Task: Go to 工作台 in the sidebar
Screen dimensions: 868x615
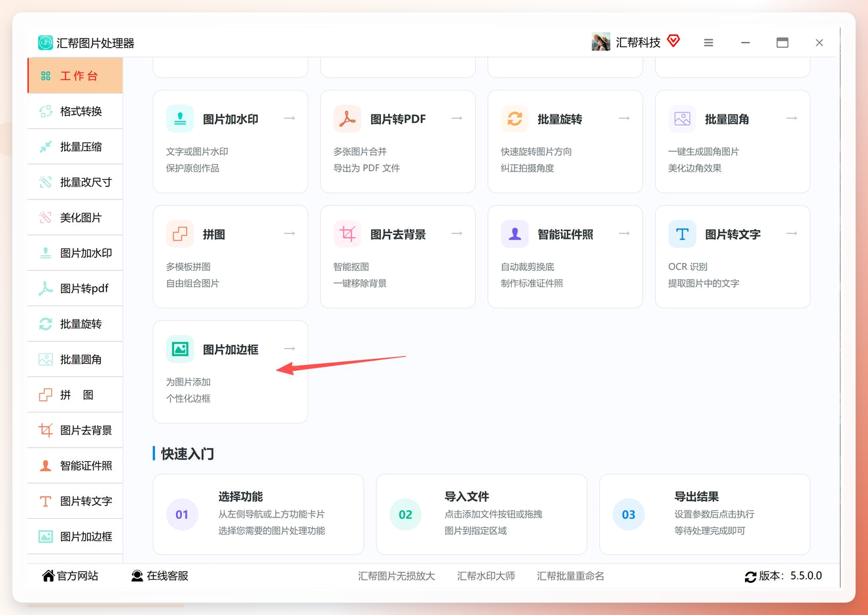Action: click(x=75, y=75)
